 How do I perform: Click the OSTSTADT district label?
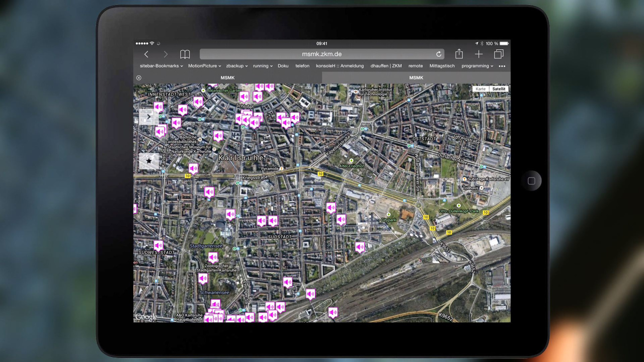(423, 139)
